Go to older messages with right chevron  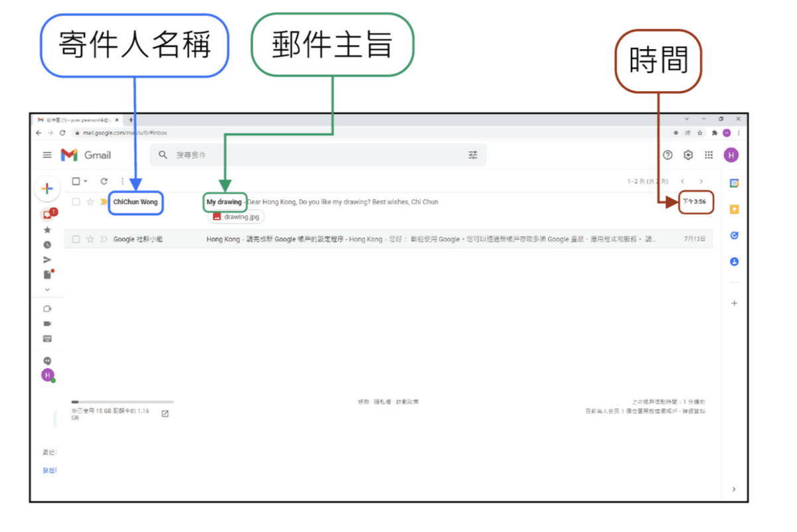point(701,181)
